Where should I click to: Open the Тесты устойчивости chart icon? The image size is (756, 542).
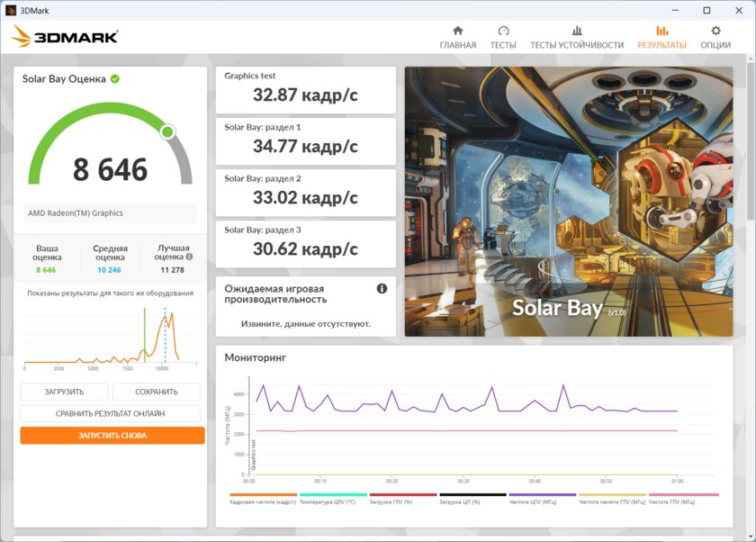pyautogui.click(x=577, y=31)
